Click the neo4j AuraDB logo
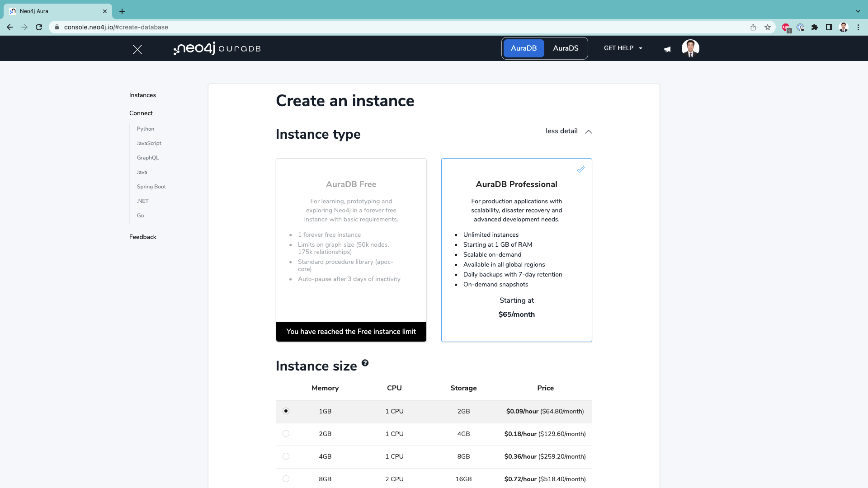 pos(217,48)
